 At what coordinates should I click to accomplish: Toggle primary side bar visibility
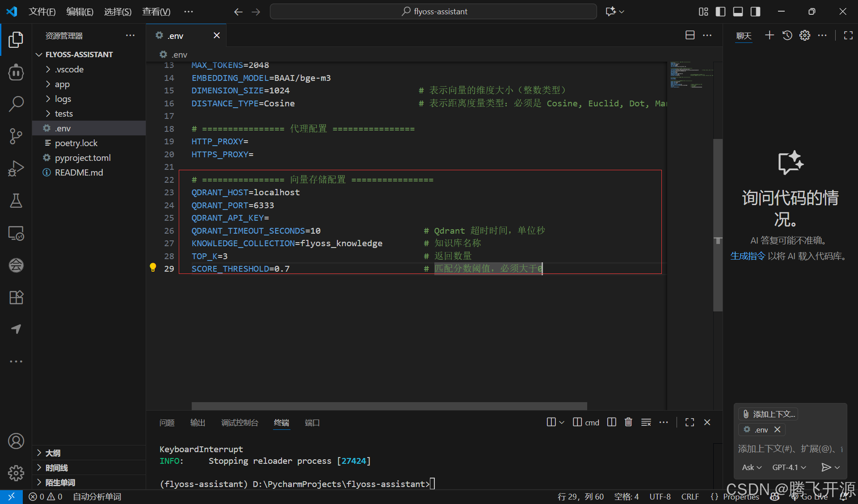click(x=720, y=12)
